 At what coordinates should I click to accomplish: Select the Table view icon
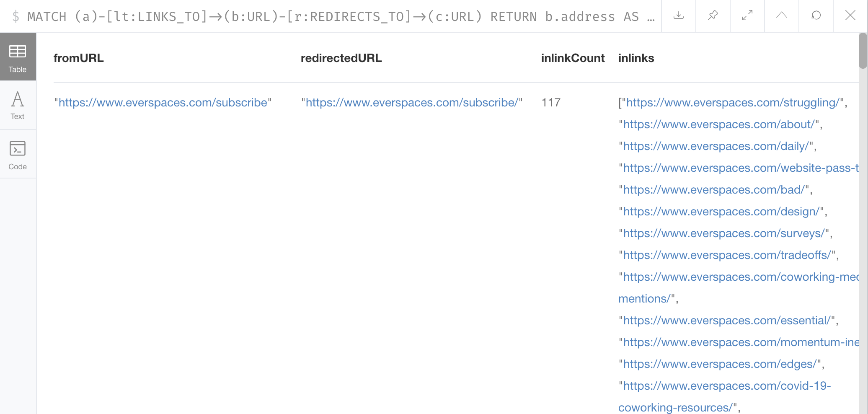[18, 57]
